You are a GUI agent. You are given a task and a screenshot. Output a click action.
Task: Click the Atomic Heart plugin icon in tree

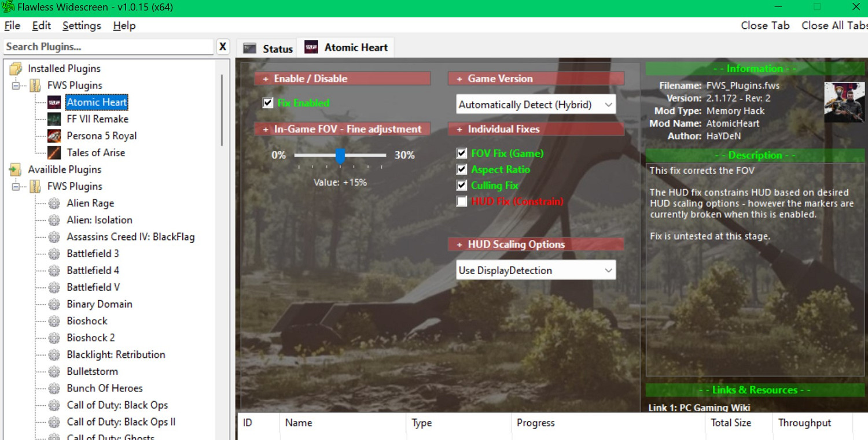pyautogui.click(x=54, y=102)
